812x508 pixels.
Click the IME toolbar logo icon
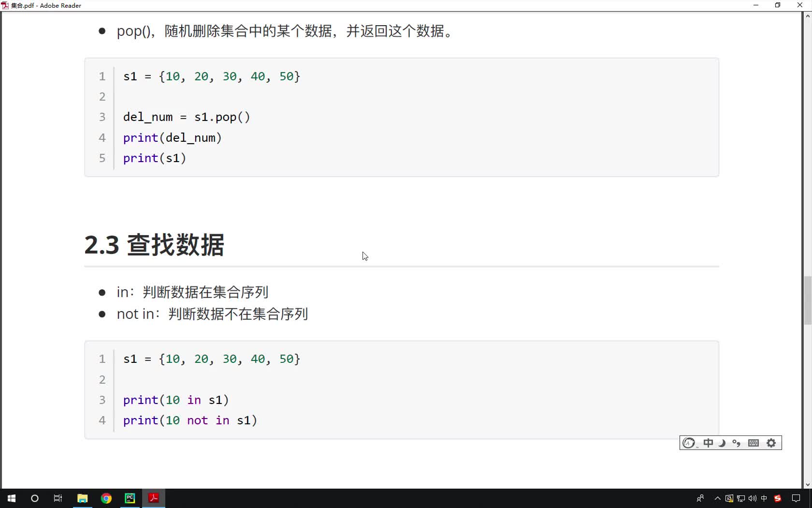tap(689, 443)
